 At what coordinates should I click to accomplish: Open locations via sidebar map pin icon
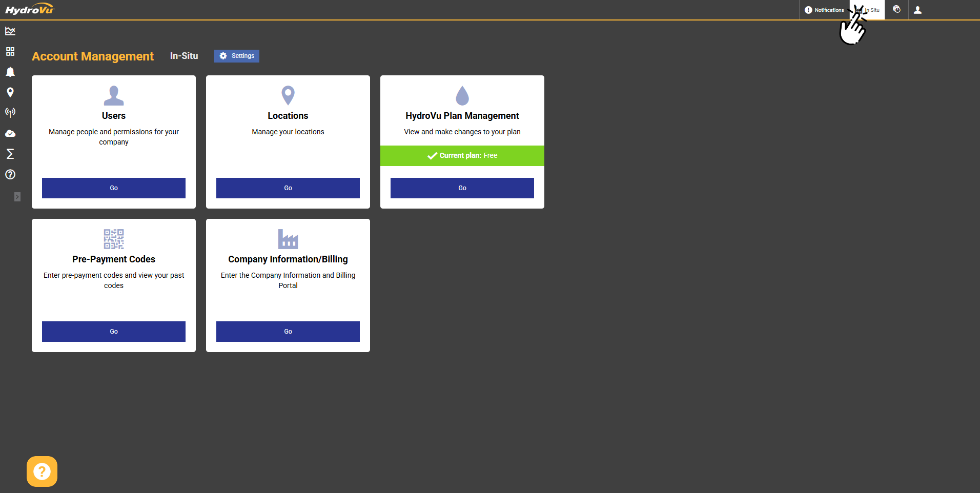coord(10,93)
